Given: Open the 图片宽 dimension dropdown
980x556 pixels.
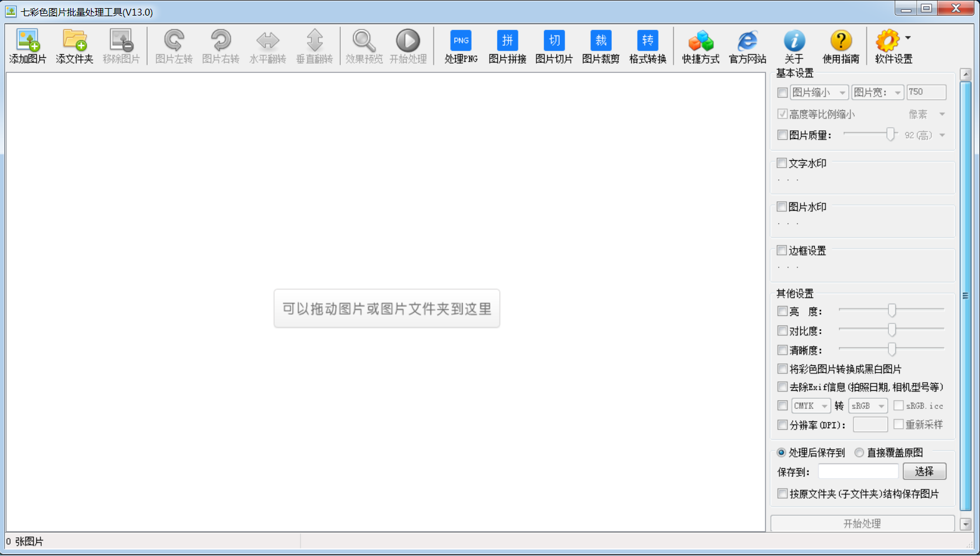Looking at the screenshot, I should click(x=878, y=92).
